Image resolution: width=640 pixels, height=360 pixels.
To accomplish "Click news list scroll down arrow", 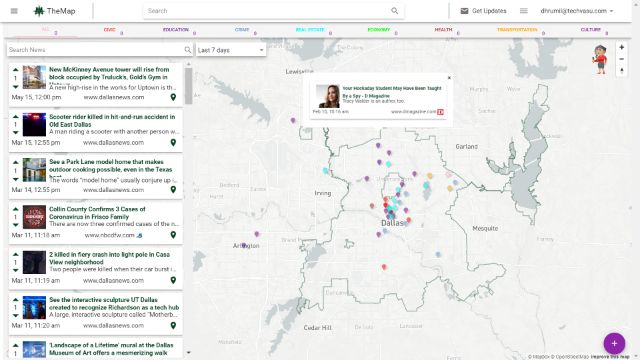I will [188, 352].
